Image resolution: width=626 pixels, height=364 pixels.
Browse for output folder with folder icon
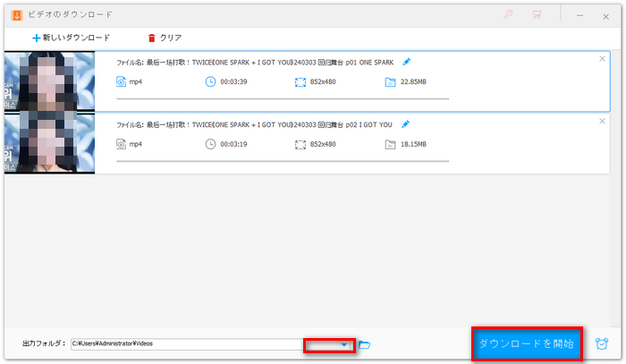click(364, 344)
